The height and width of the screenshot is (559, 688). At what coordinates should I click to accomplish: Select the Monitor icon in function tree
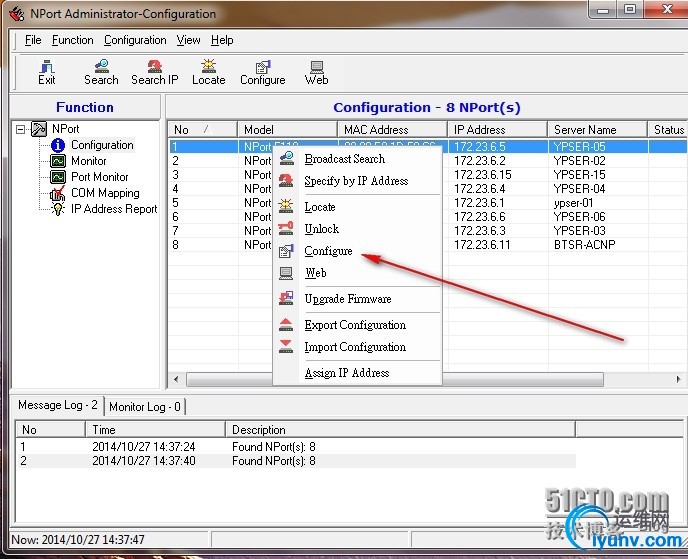tap(58, 161)
